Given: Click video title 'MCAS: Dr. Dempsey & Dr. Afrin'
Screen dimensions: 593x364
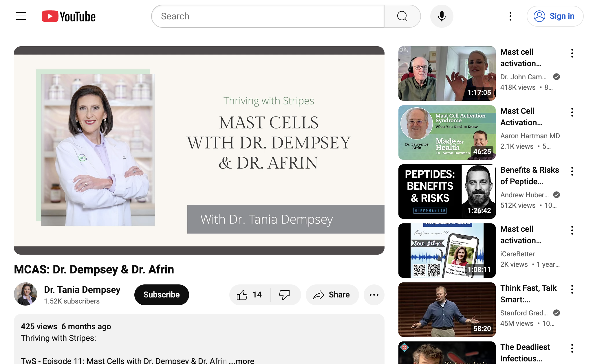Looking at the screenshot, I should [94, 269].
